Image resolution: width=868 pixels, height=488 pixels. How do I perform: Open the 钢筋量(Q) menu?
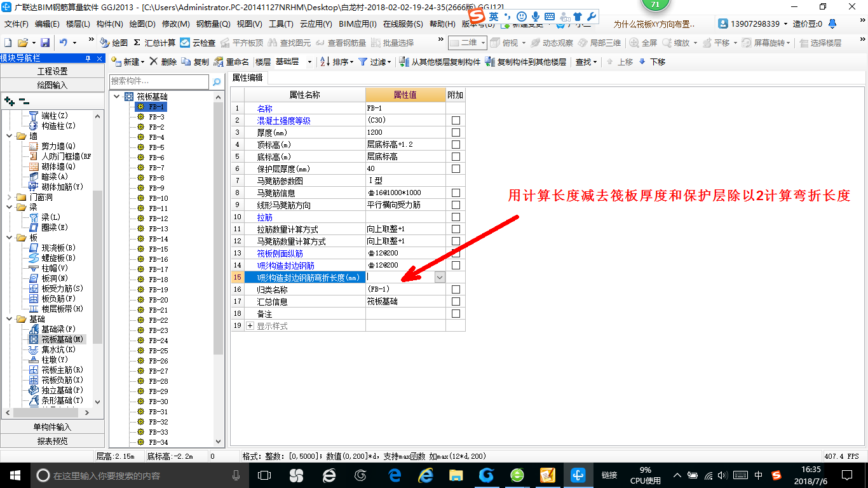[x=213, y=24]
